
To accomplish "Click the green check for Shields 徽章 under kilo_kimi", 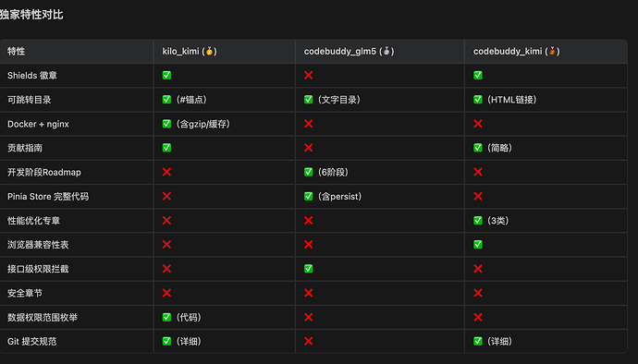I will [x=166, y=75].
